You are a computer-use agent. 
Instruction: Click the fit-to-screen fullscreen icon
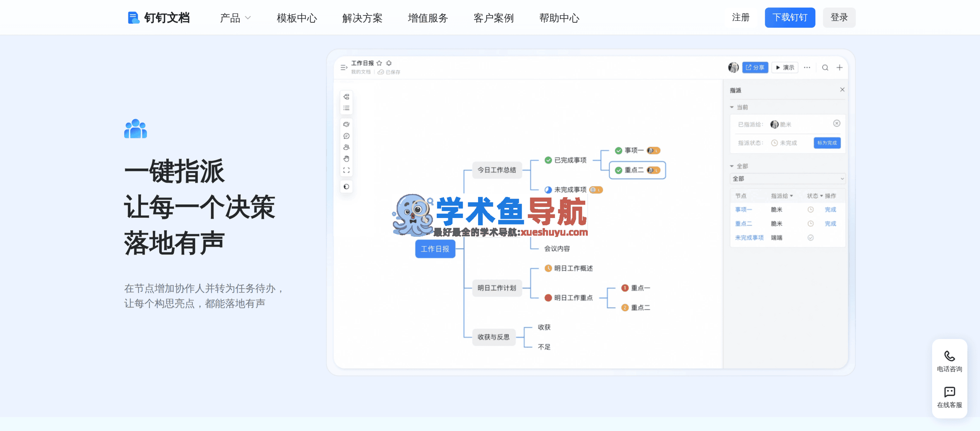[x=346, y=170]
